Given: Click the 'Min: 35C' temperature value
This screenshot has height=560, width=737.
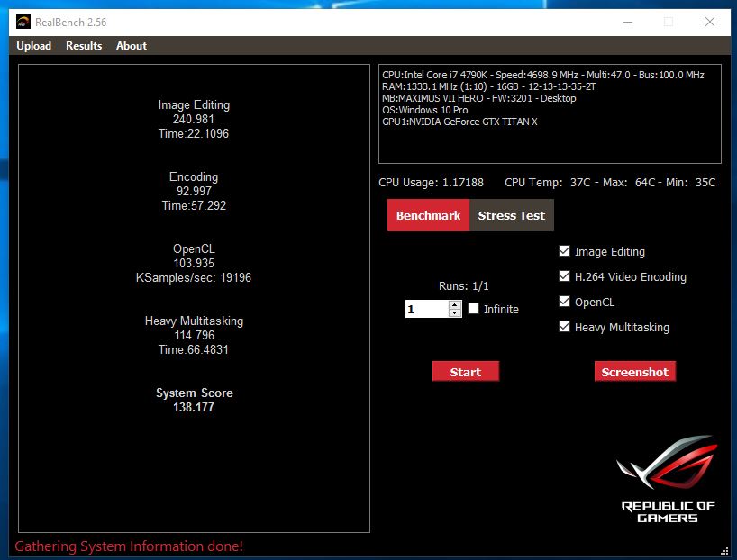Looking at the screenshot, I should (690, 182).
